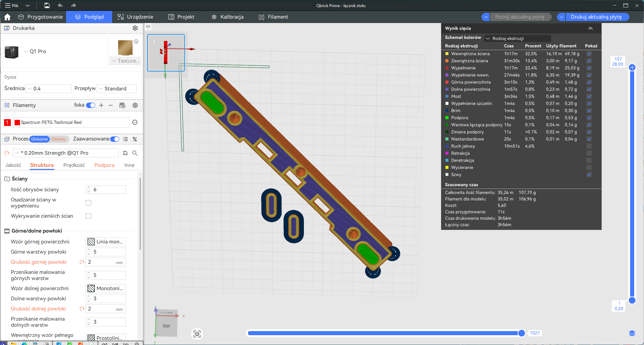This screenshot has width=644, height=345.
Task: Check Wykrywanie cienkich ścian
Action: tap(88, 216)
